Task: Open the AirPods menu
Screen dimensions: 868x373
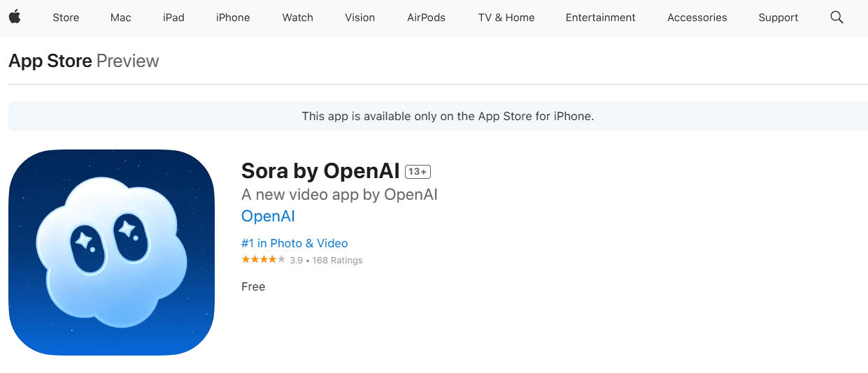Action: click(x=426, y=17)
